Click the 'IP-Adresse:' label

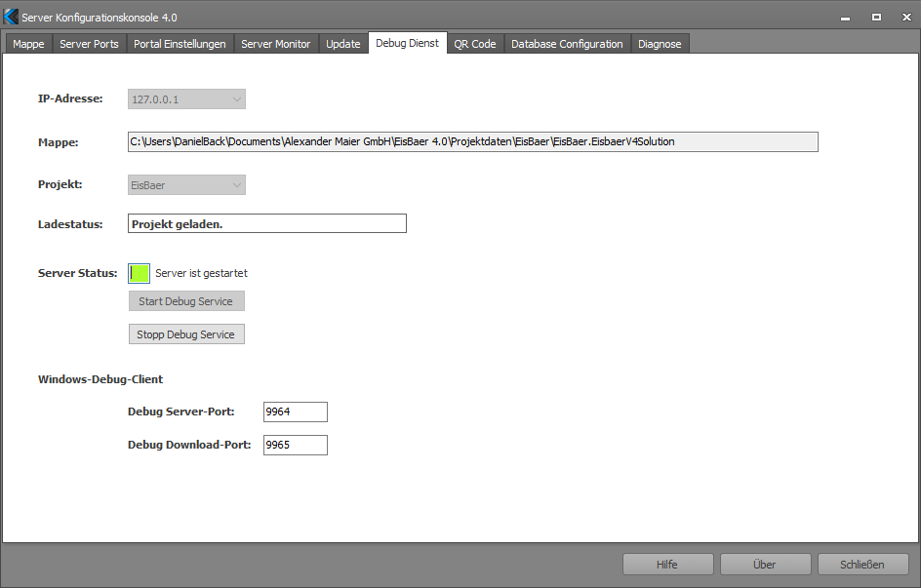pos(70,99)
